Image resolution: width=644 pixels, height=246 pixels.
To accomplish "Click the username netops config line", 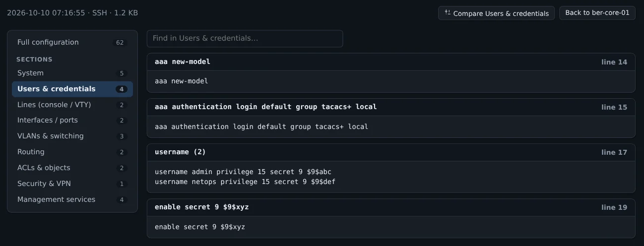I will point(245,182).
